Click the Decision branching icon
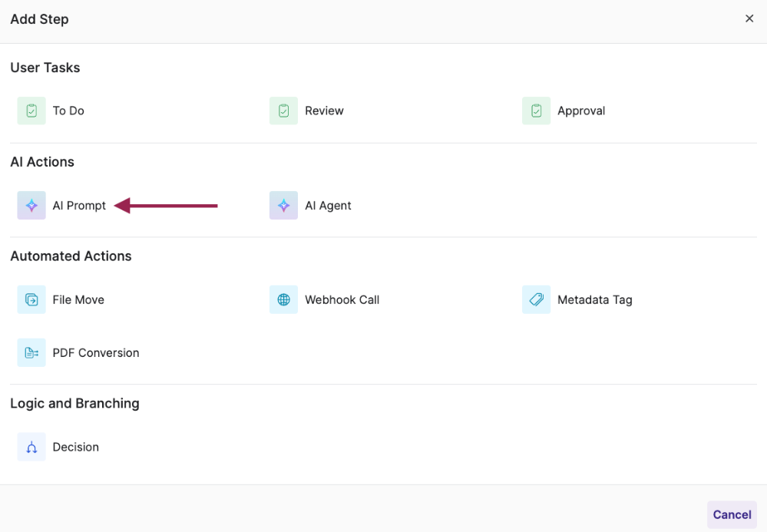Screen dimensions: 767x532 click(x=31, y=447)
